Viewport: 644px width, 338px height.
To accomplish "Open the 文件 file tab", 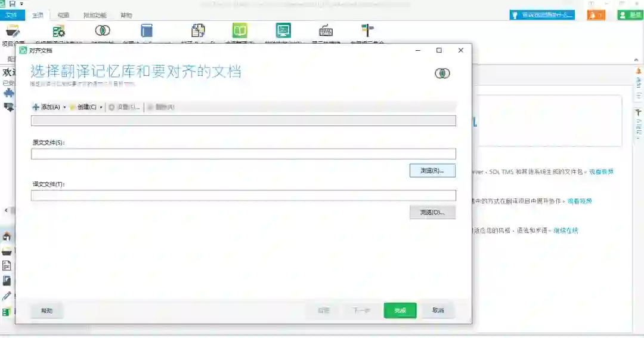I will coord(12,15).
